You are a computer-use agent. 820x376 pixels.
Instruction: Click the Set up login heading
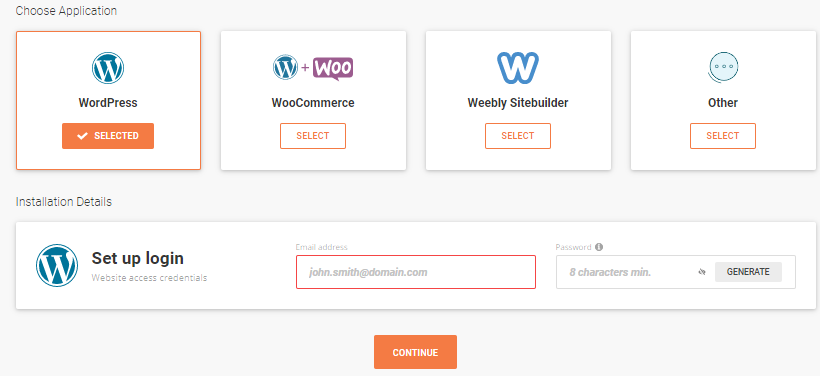coord(138,258)
